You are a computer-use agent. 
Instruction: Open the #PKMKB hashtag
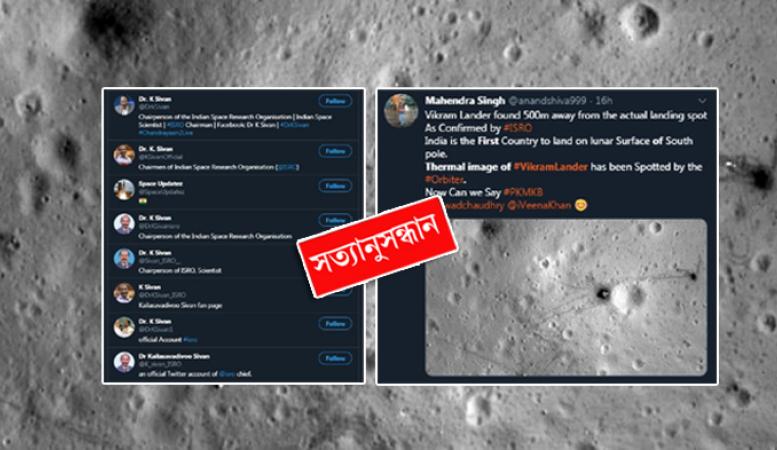(x=523, y=192)
